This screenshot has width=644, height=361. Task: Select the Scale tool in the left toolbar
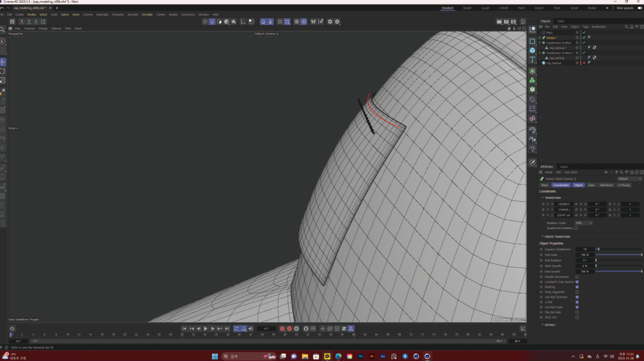coord(3,80)
